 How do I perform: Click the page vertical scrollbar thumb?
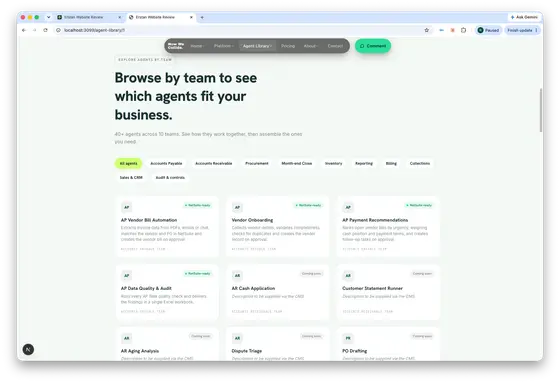541,110
